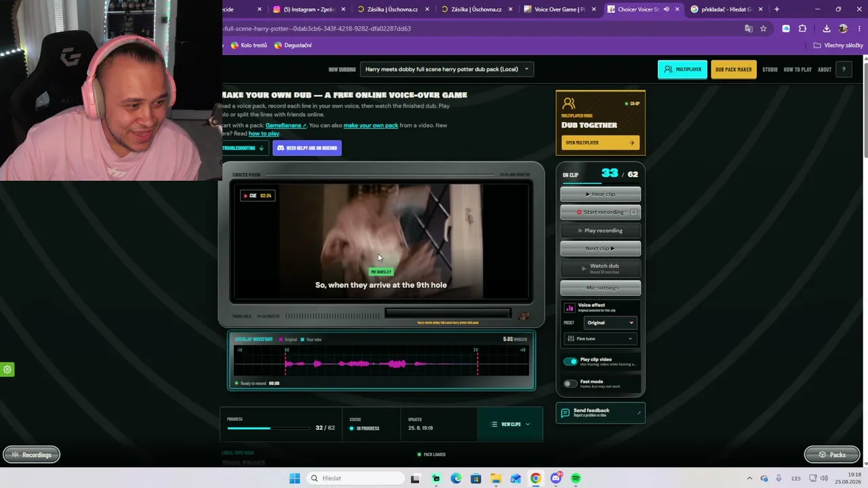Mute the Choicer Voicer tab audio icon
This screenshot has width=868, height=488.
(x=667, y=9)
